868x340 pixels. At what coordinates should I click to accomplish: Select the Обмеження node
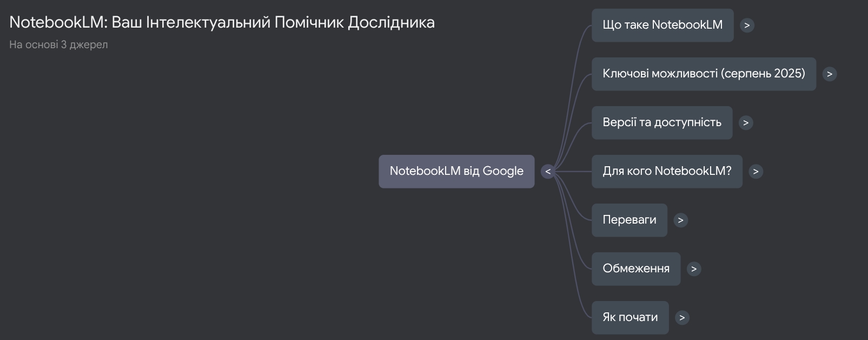[x=636, y=269]
